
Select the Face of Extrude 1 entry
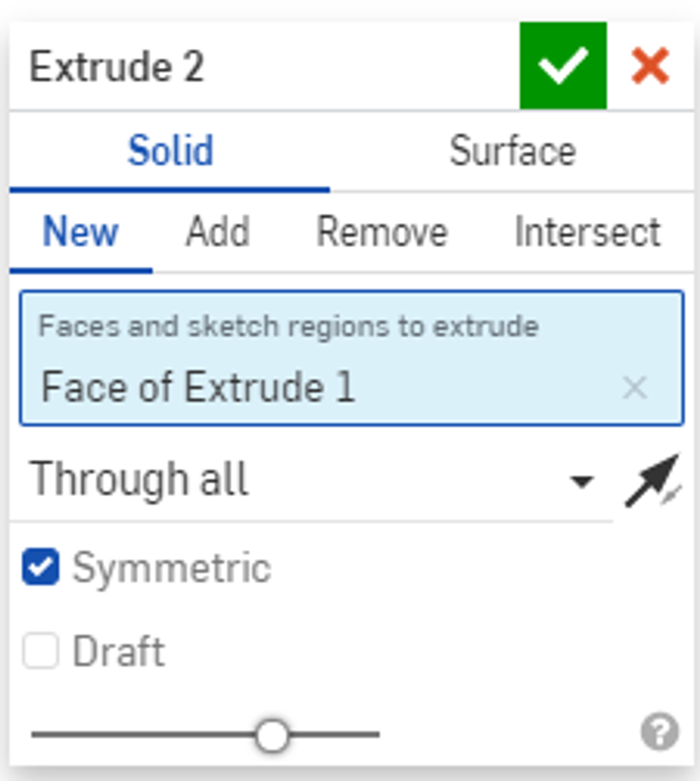click(198, 387)
